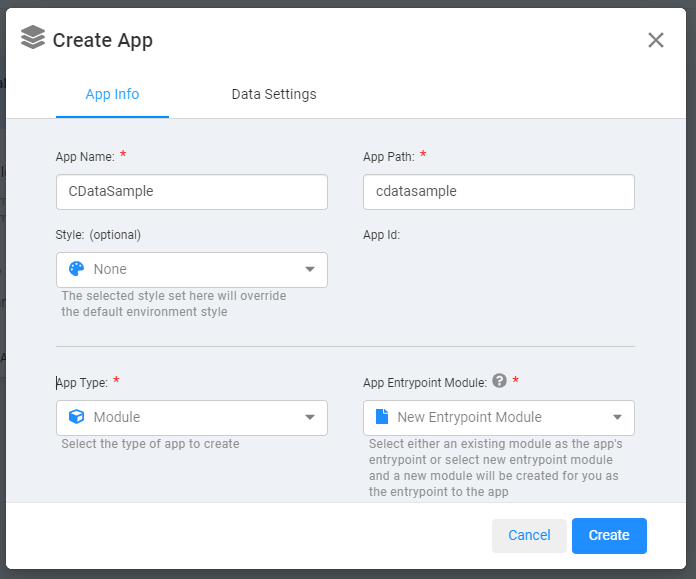The height and width of the screenshot is (579, 696).
Task: Click the layers stack icon beside Create App
Action: coord(33,38)
